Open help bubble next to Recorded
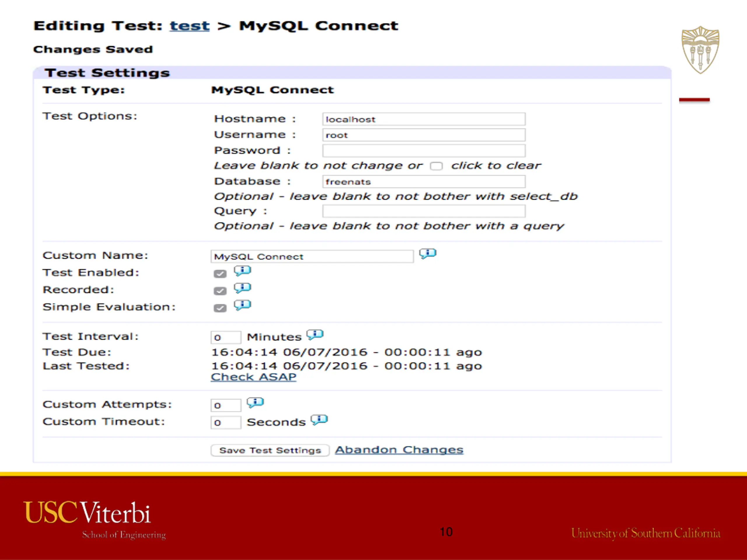The image size is (747, 560). 242,288
